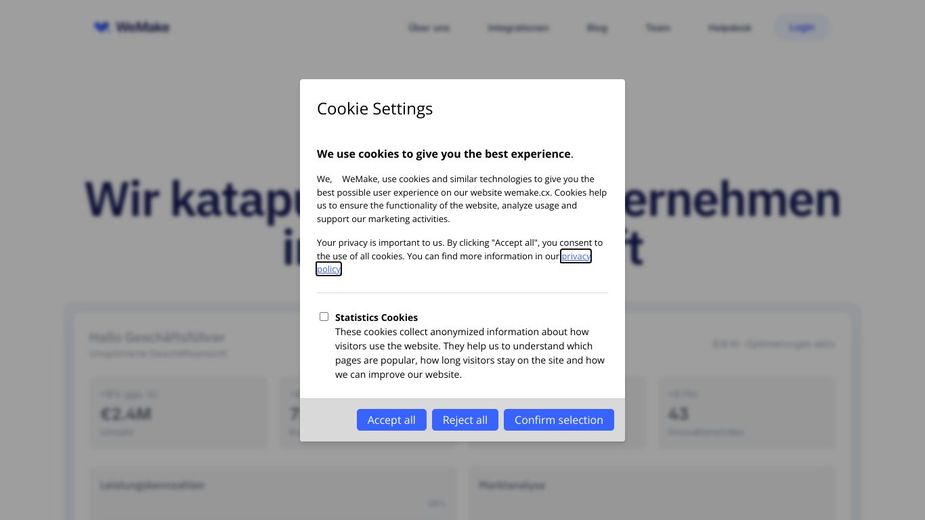Click the €2.4M revenue card
Screen dimensions: 925x520
click(178, 412)
